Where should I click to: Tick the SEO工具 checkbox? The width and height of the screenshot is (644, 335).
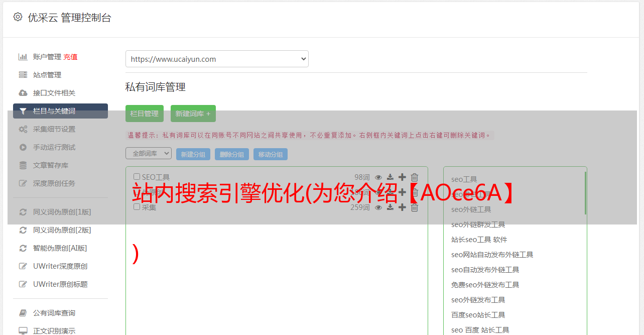pyautogui.click(x=137, y=177)
